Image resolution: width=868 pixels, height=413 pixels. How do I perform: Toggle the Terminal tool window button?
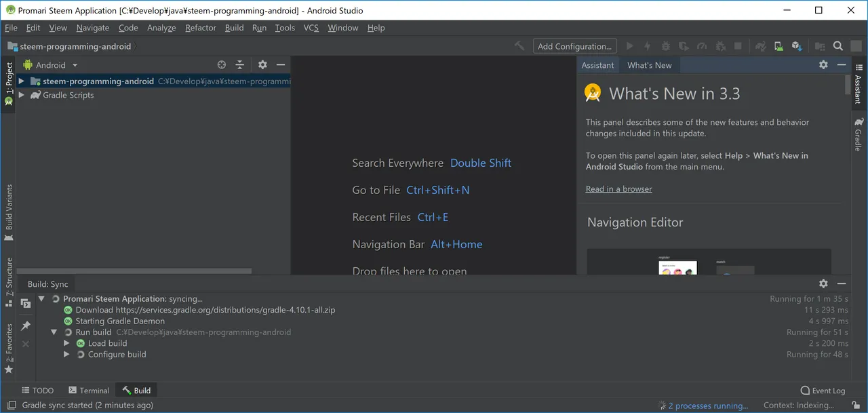(89, 391)
